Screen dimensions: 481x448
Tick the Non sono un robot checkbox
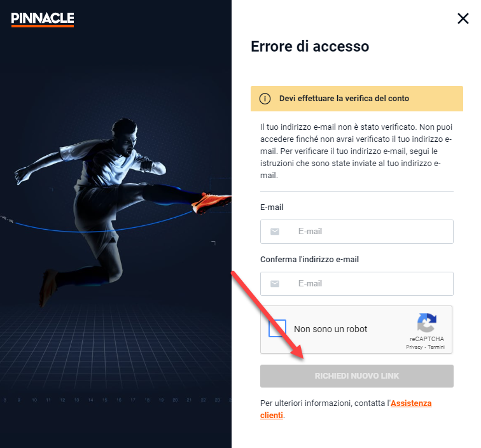tap(277, 328)
